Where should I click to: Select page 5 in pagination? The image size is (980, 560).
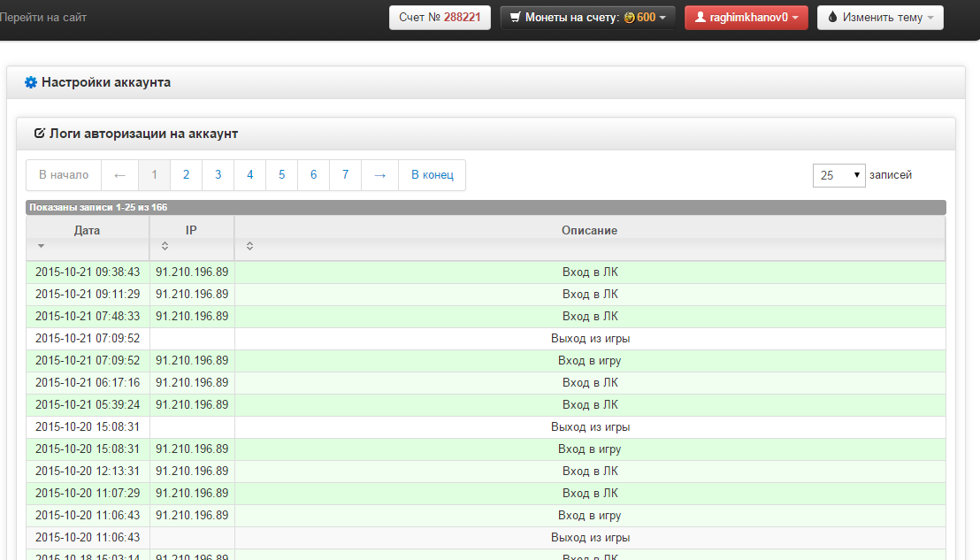(282, 175)
